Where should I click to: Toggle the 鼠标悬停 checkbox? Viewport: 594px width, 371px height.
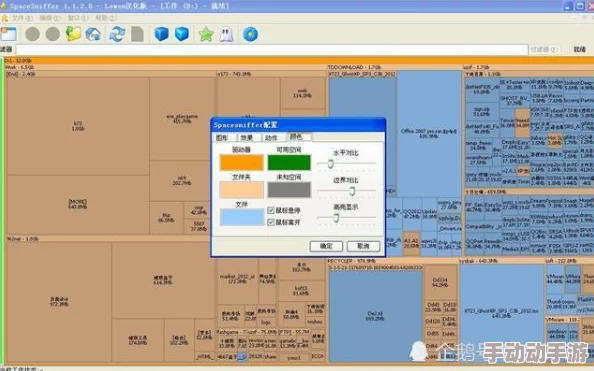click(270, 210)
